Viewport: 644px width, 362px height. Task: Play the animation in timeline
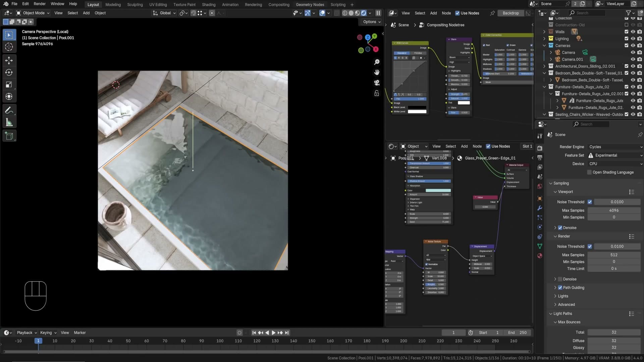tap(273, 333)
